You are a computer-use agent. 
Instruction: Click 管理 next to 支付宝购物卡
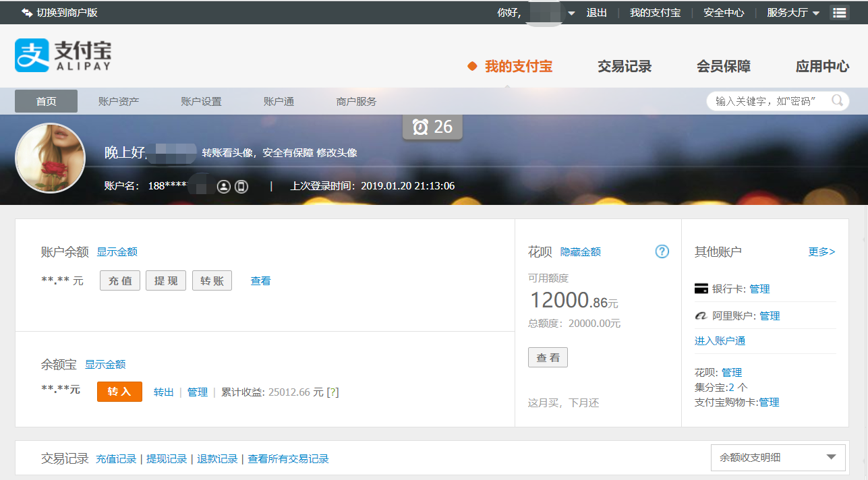pyautogui.click(x=769, y=402)
